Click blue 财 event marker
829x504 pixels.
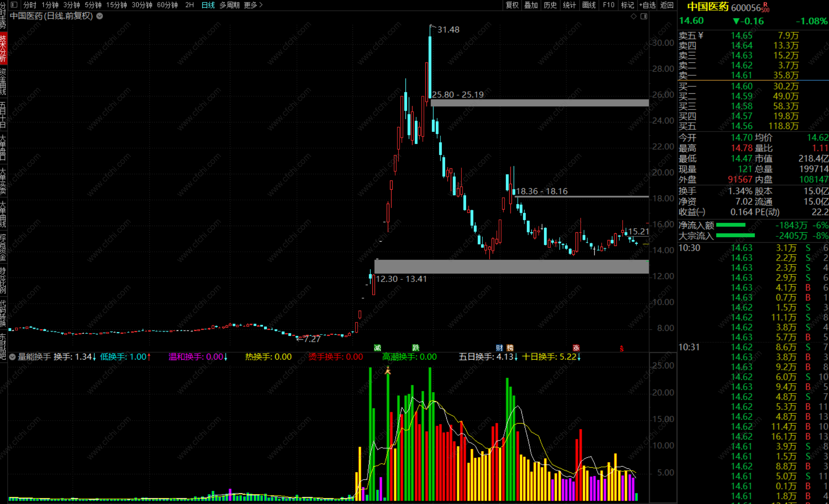pyautogui.click(x=499, y=348)
